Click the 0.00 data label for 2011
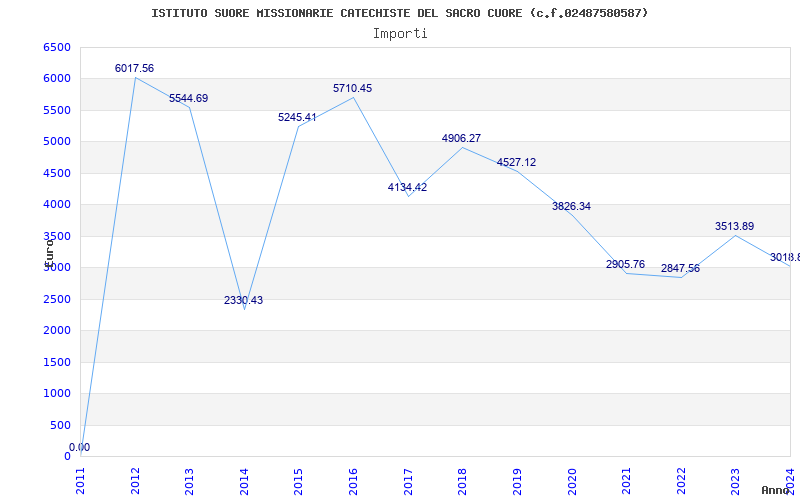The height and width of the screenshot is (500, 800). 80,447
